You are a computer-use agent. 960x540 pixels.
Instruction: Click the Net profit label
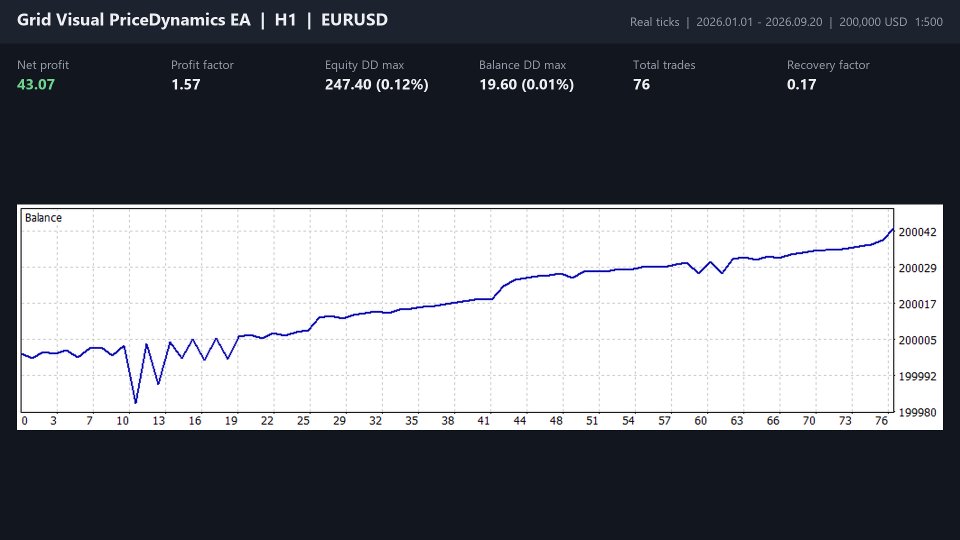(43, 65)
